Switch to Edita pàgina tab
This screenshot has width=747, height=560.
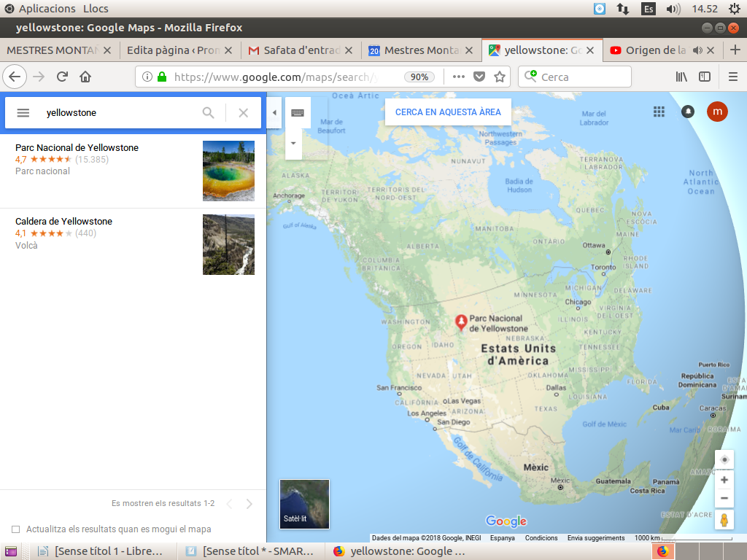click(x=174, y=50)
